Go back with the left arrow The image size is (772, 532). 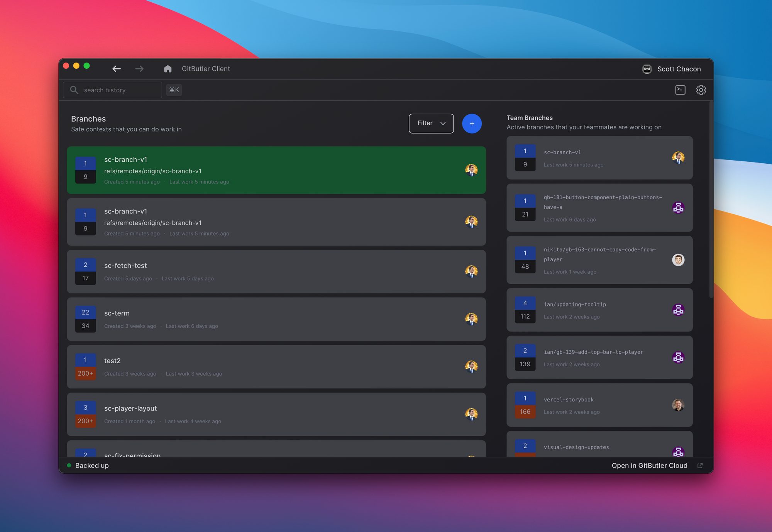pos(117,69)
